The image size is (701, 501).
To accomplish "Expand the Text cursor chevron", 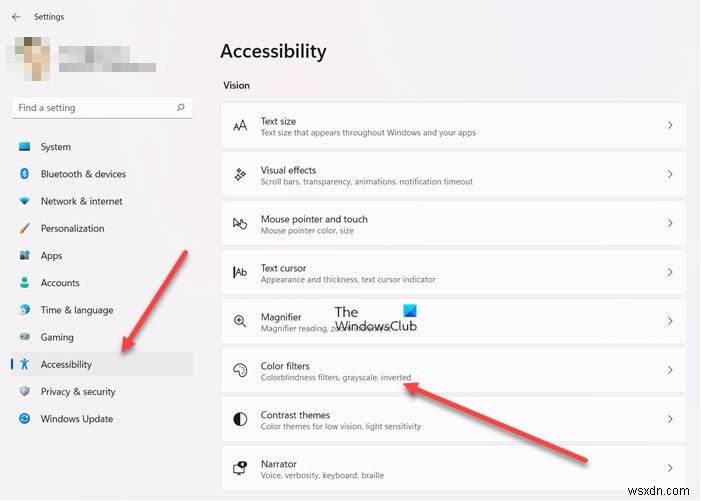I will [x=670, y=273].
